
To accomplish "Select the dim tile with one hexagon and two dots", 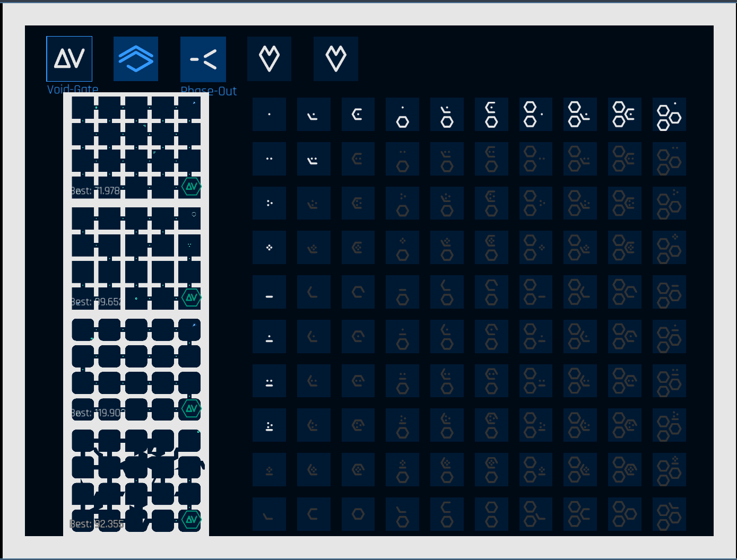I will 403,159.
